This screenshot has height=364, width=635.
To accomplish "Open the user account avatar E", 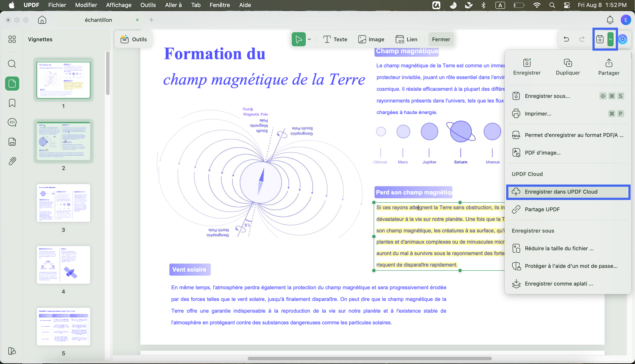I will point(626,20).
